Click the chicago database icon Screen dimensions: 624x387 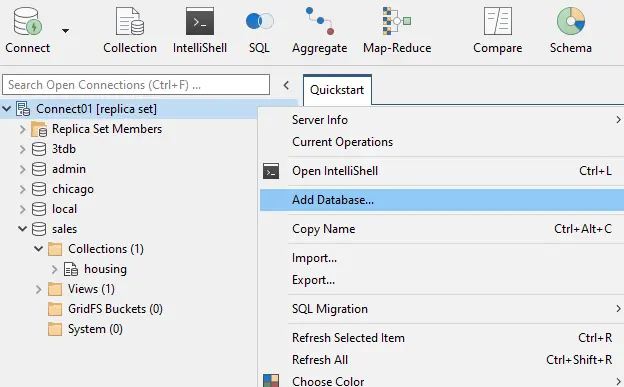[x=39, y=189]
